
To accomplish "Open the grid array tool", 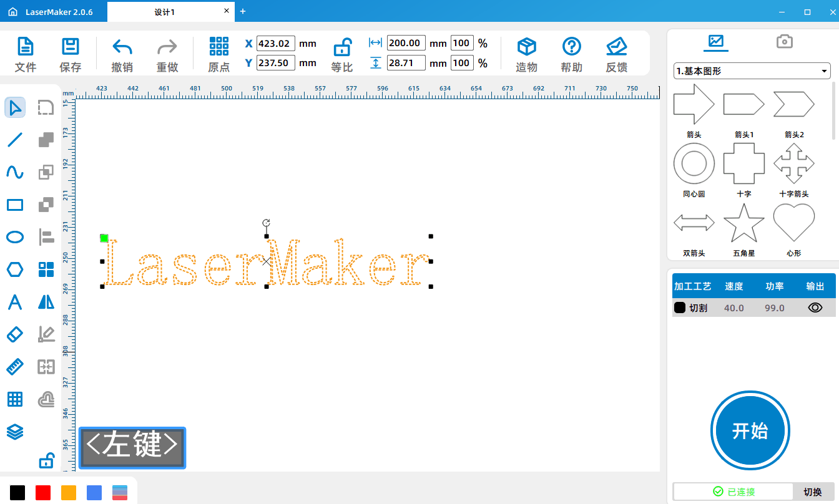I will [x=15, y=399].
